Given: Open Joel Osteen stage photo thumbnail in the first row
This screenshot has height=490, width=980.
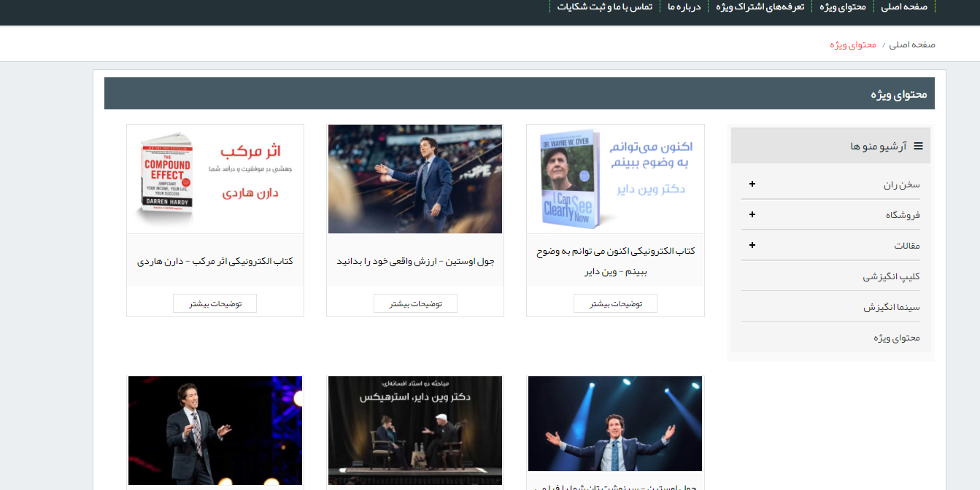Looking at the screenshot, I should 415,179.
